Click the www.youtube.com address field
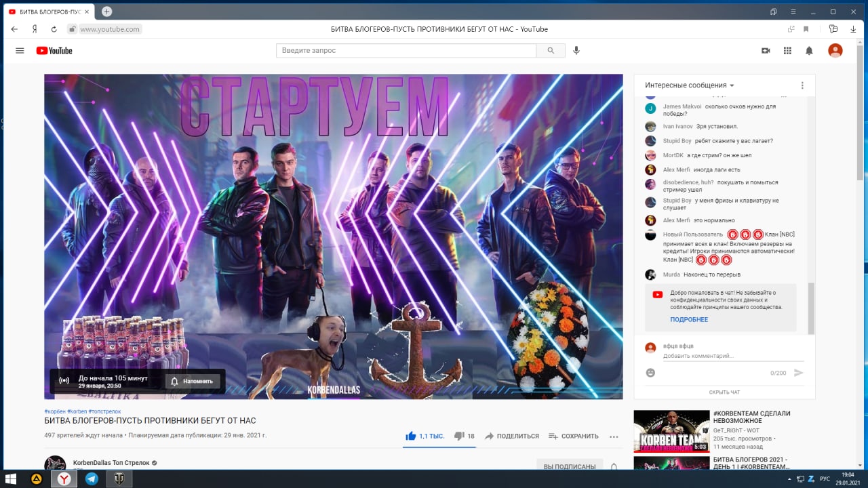 (x=110, y=29)
